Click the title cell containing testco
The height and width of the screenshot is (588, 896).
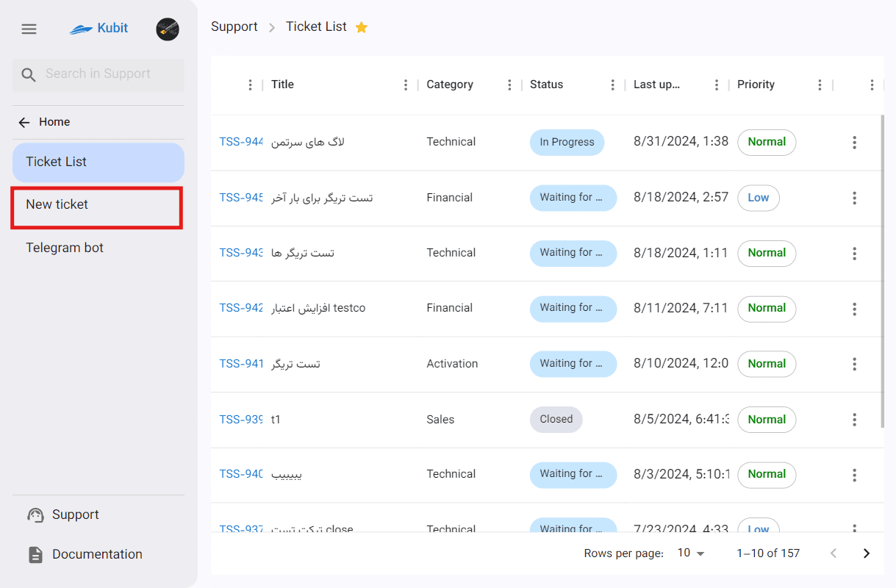pos(318,309)
